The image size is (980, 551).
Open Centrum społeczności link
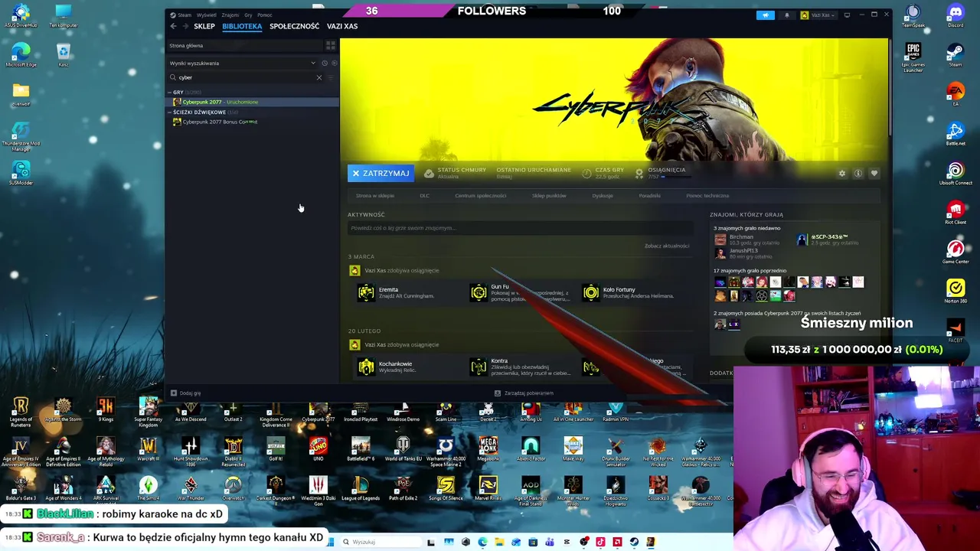click(x=480, y=196)
